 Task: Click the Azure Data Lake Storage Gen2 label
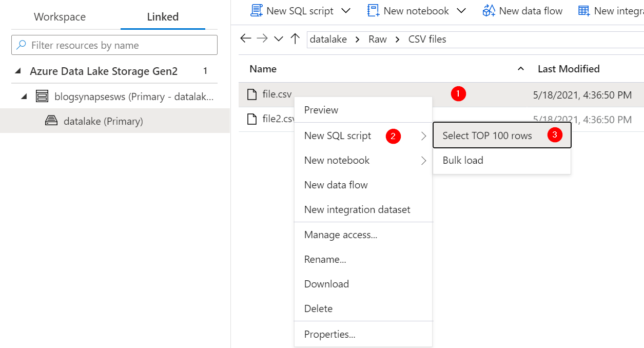[104, 71]
